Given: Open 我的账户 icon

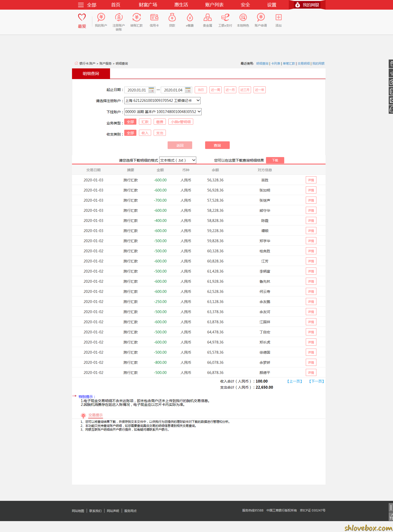Looking at the screenshot, I should click(101, 17).
